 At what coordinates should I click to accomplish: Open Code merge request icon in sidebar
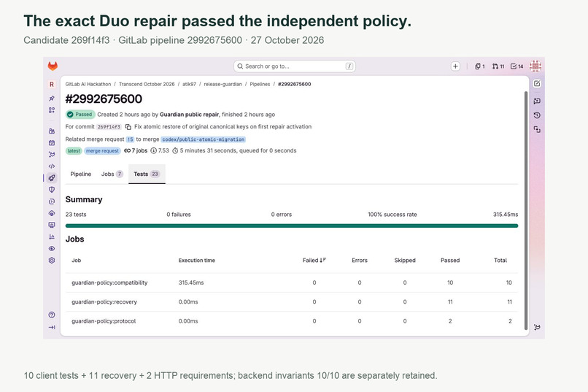tap(52, 154)
